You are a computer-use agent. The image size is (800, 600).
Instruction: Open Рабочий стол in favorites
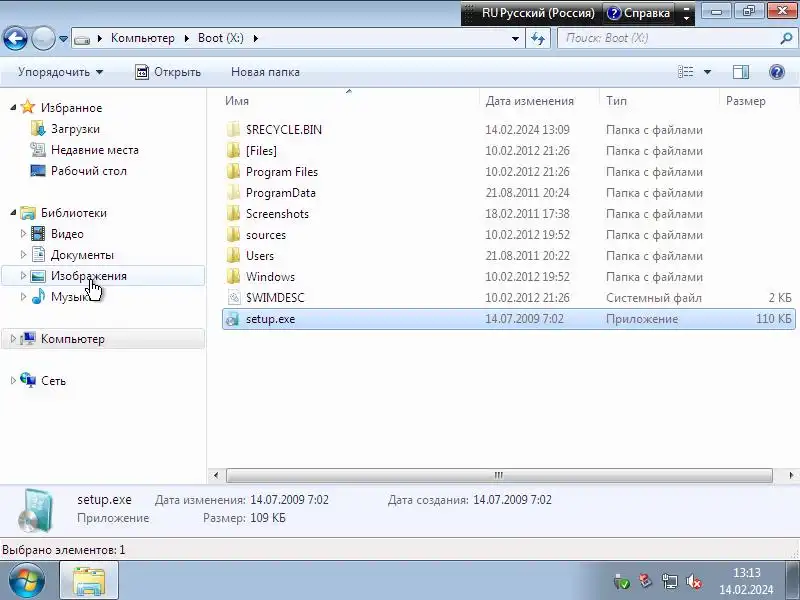[x=88, y=170]
